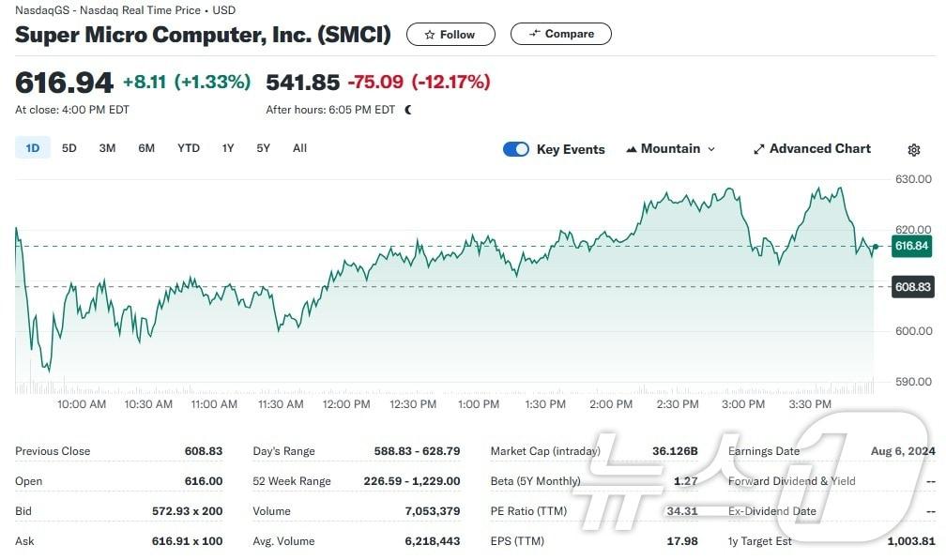Select the 3M range tab

(x=107, y=148)
